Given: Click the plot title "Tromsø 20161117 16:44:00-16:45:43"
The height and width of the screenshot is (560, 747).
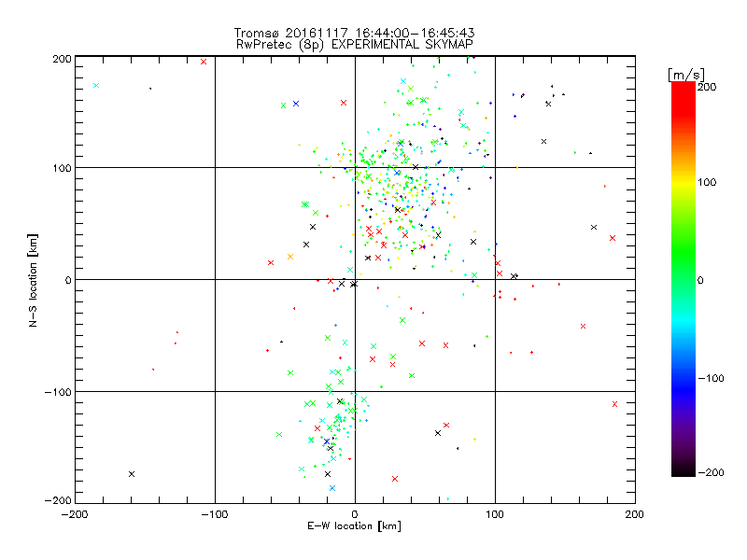Looking at the screenshot, I should (354, 33).
